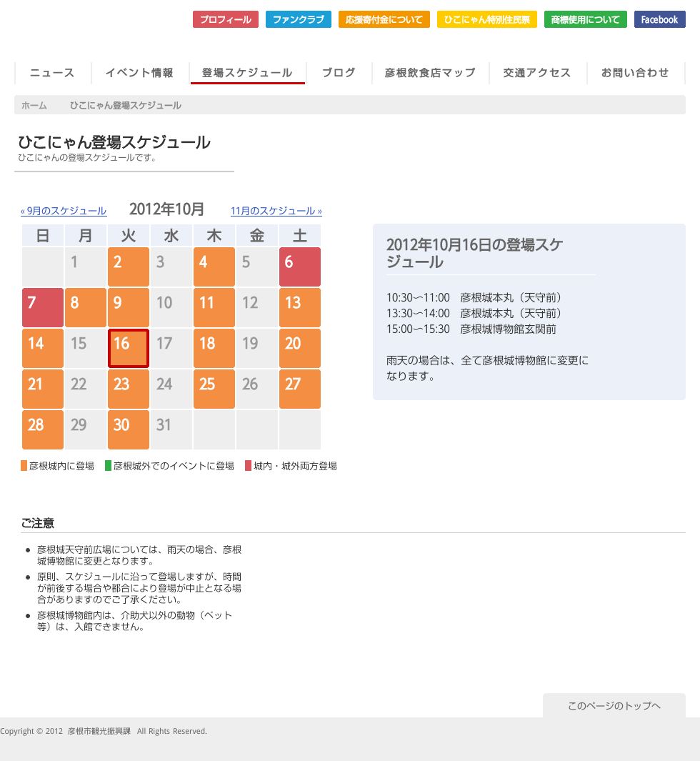Open the ブログ menu item
Viewport: 700px width, 761px height.
pos(339,73)
